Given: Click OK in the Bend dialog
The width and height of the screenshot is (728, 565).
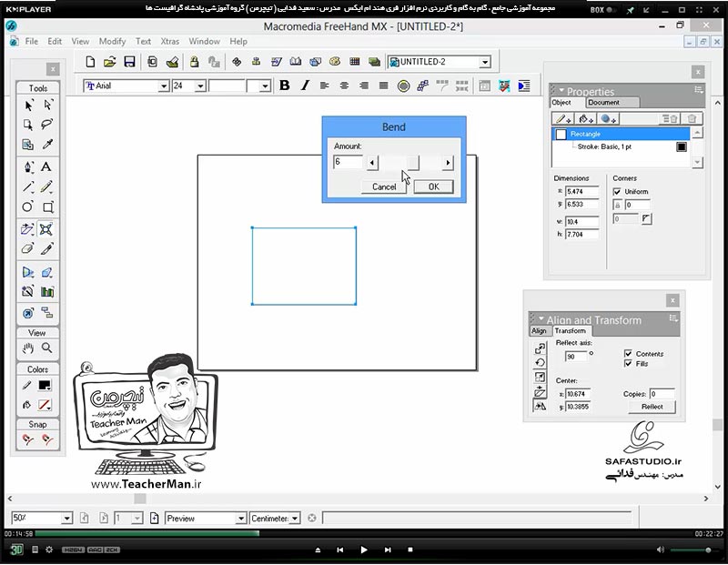Looking at the screenshot, I should click(x=434, y=187).
